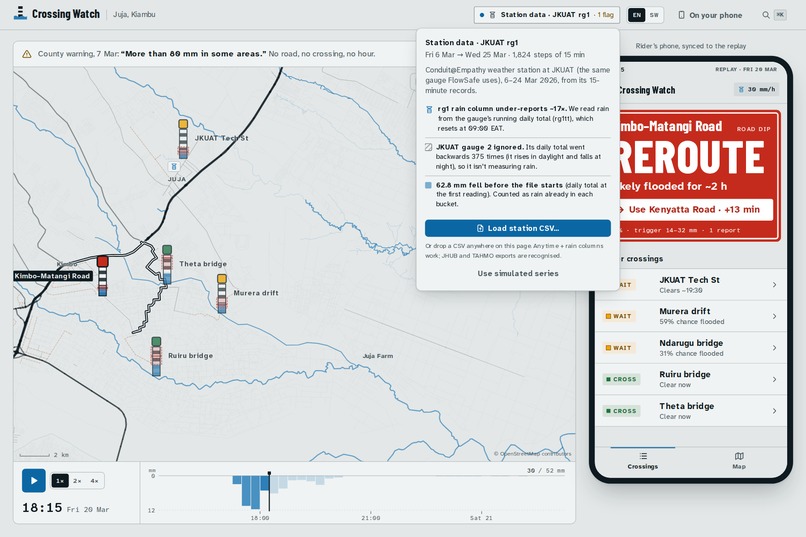Click the 18:15 replay time readout

[x=42, y=508]
